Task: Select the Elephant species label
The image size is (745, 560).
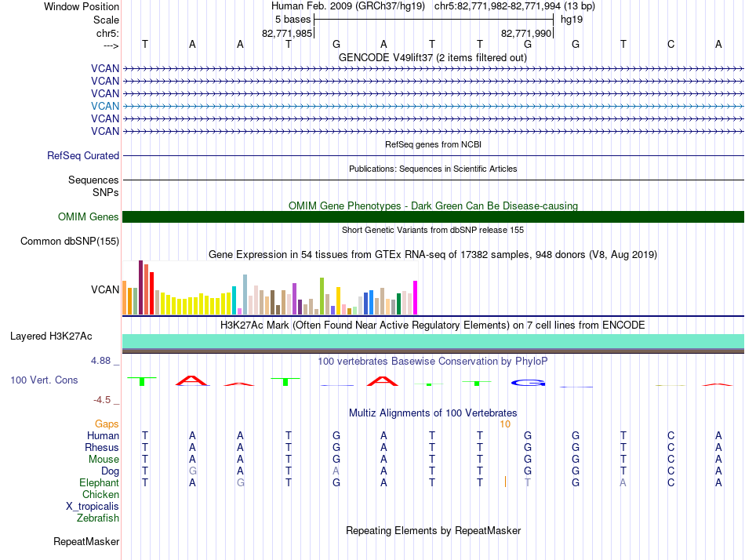Action: tap(99, 482)
